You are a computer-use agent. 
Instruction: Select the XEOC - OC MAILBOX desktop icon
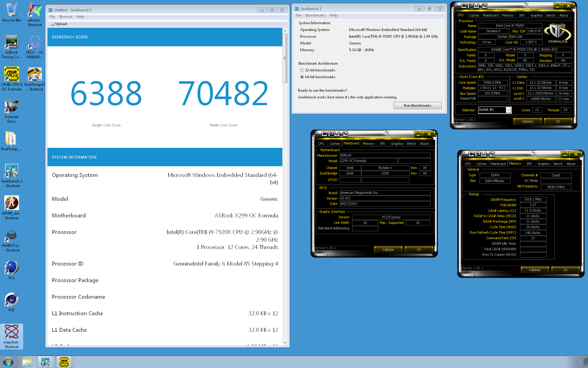pyautogui.click(x=35, y=47)
